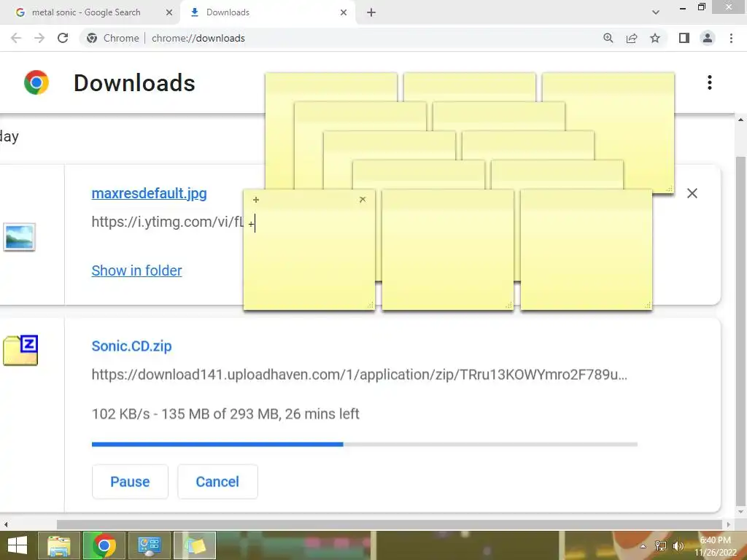Screen dimensions: 747x560
Task: Share this page icon
Action: 632,38
